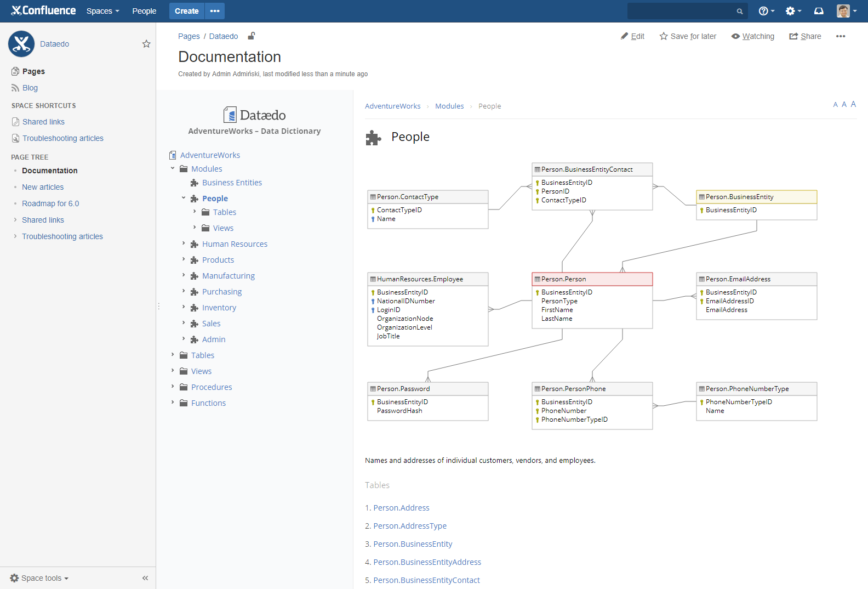
Task: Select the largest font size A
Action: [853, 104]
